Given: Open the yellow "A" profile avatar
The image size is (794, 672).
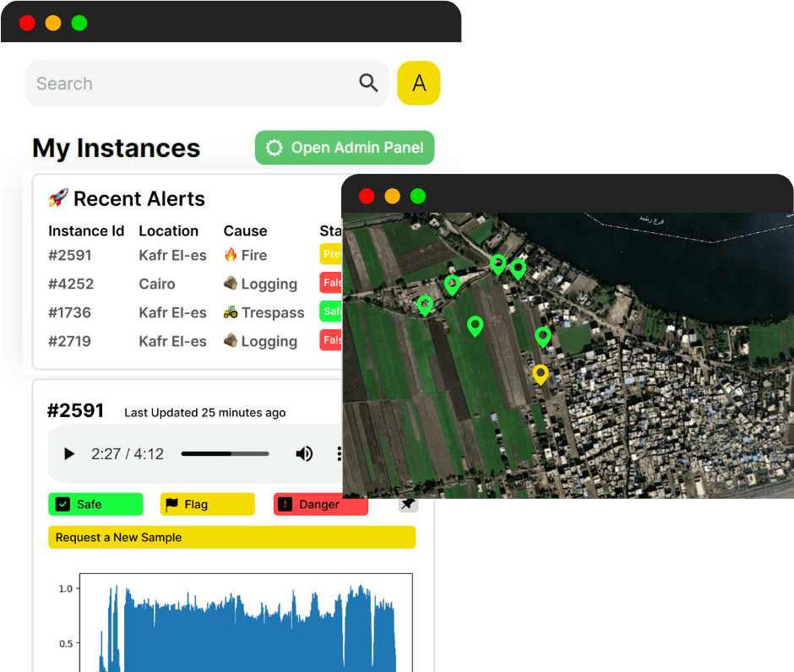Looking at the screenshot, I should coord(418,83).
